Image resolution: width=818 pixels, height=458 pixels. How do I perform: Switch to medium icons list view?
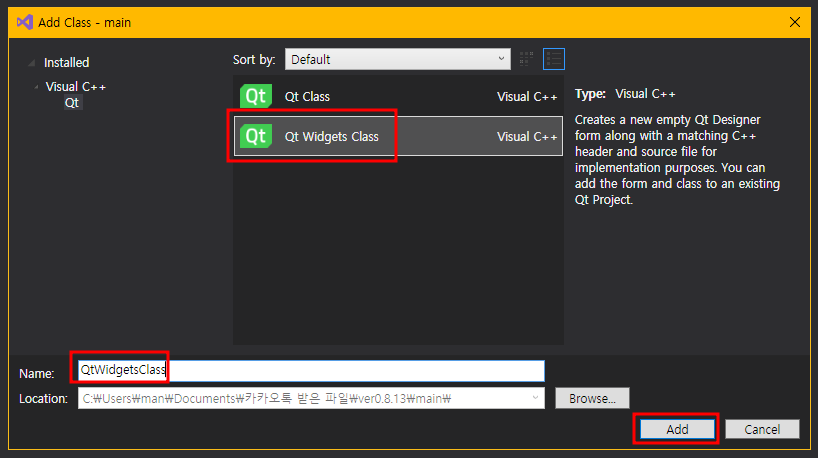click(554, 59)
